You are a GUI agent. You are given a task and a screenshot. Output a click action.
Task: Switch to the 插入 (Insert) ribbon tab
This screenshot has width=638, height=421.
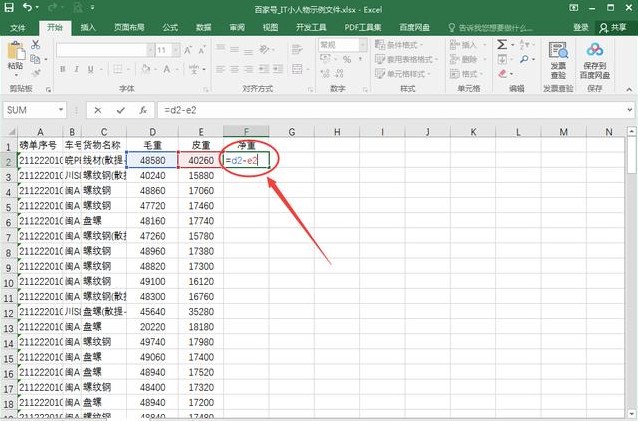tap(88, 27)
